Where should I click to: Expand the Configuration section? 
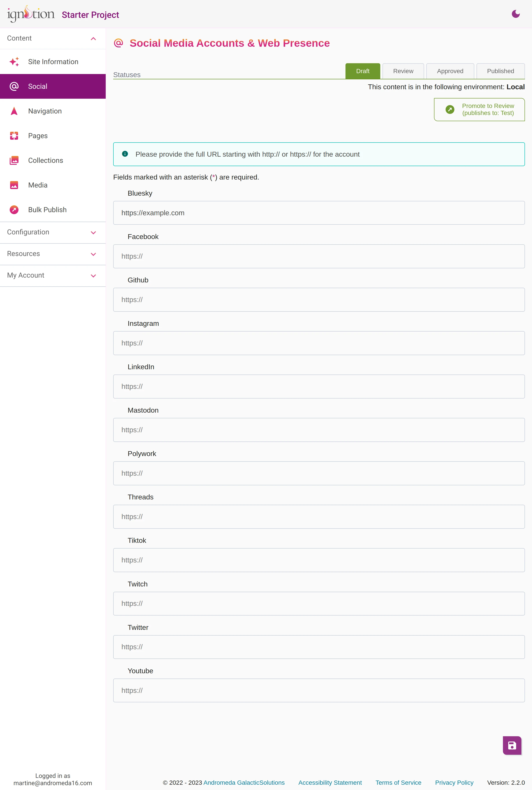pyautogui.click(x=52, y=232)
